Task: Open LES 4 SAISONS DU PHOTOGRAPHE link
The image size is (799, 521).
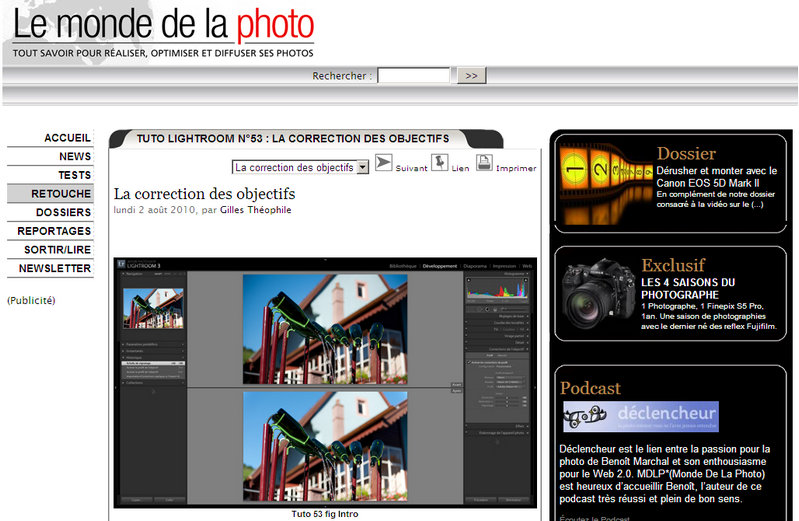Action: tap(688, 289)
